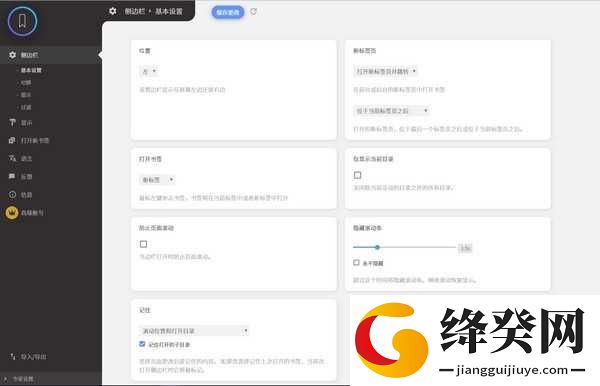Open the Info section via its circled-i icon
The height and width of the screenshot is (386, 600).
tap(12, 194)
